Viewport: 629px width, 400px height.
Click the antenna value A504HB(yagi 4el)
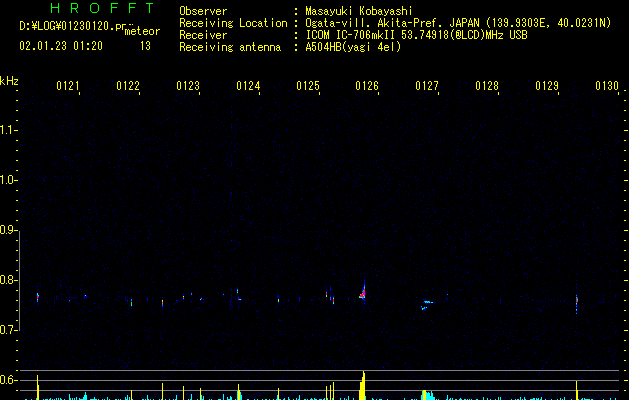(353, 47)
